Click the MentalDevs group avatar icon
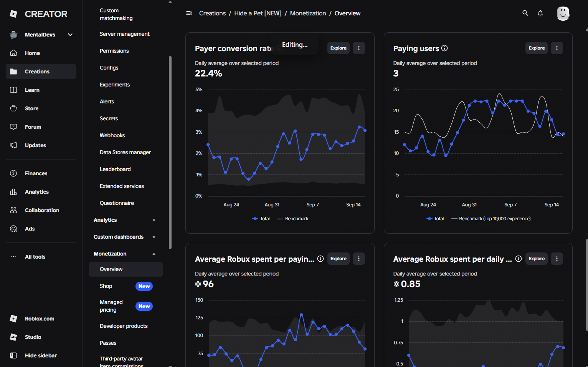The height and width of the screenshot is (367, 588). [13, 35]
